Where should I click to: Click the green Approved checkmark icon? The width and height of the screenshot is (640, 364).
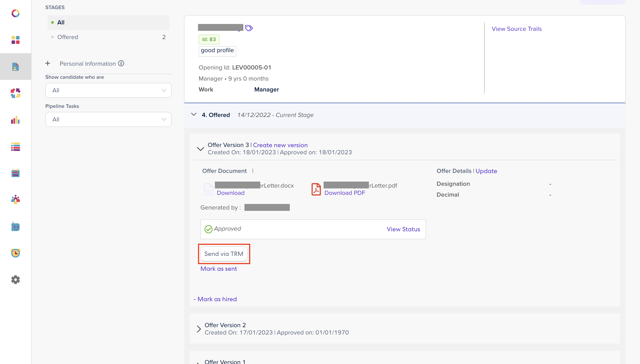pyautogui.click(x=208, y=229)
